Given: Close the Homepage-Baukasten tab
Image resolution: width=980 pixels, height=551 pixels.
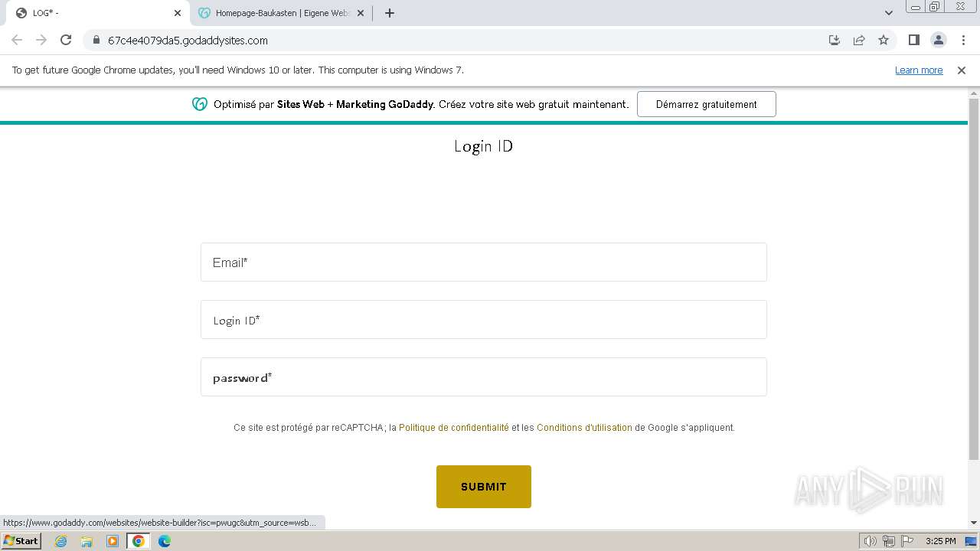Looking at the screenshot, I should 361,13.
